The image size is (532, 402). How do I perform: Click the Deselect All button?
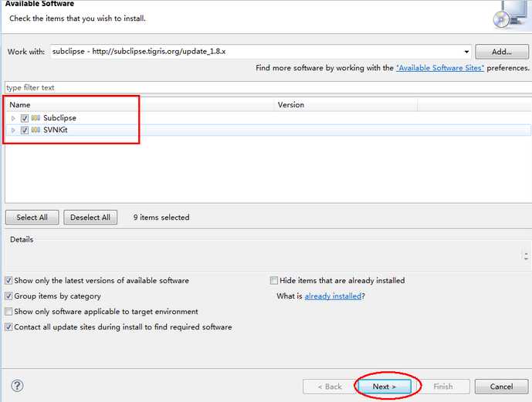[x=90, y=218]
